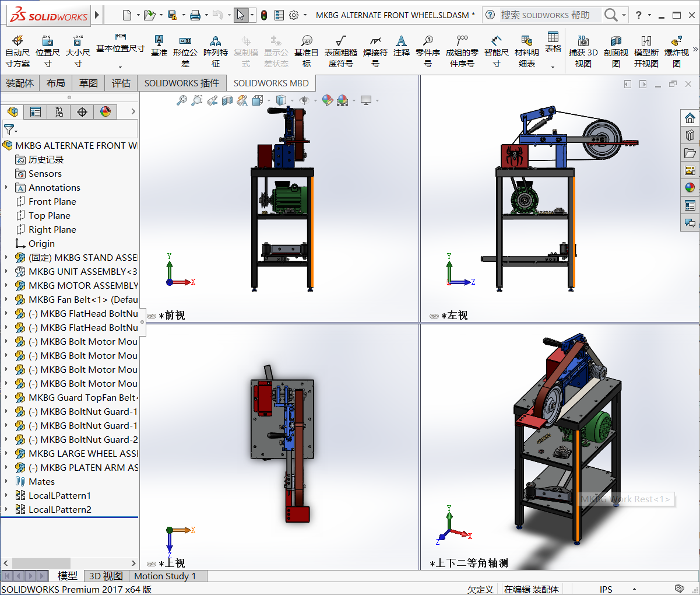Click the Datum tool (基准)
This screenshot has height=595, width=700.
(159, 45)
